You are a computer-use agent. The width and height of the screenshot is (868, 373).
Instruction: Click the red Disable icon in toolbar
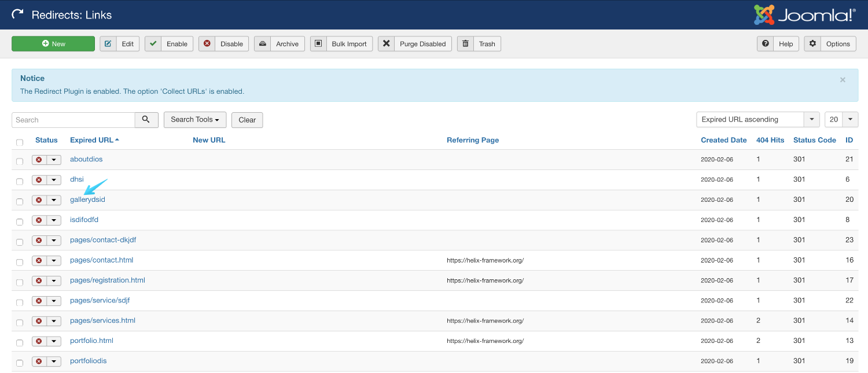coord(207,44)
